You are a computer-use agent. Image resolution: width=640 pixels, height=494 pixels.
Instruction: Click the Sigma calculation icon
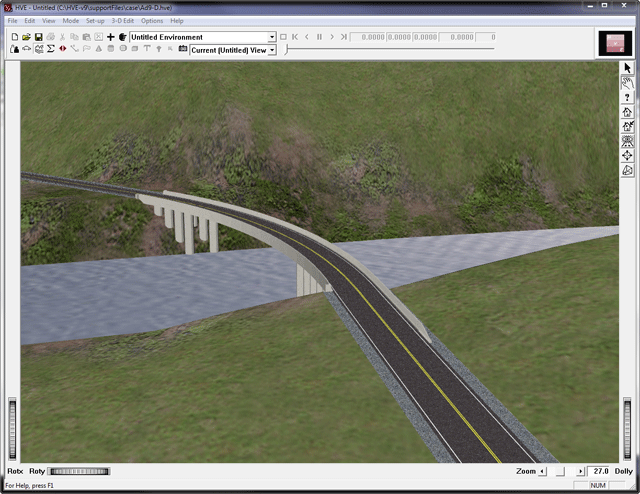tap(51, 49)
